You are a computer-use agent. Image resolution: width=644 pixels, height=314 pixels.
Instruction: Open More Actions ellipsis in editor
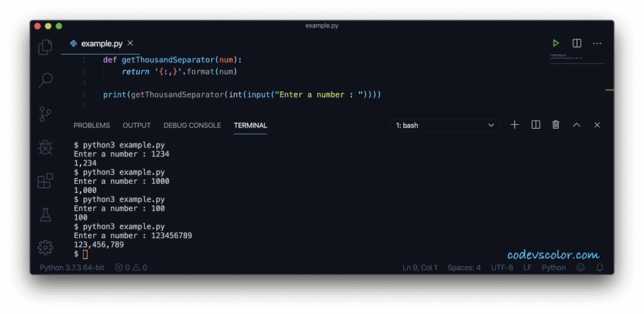click(x=597, y=43)
